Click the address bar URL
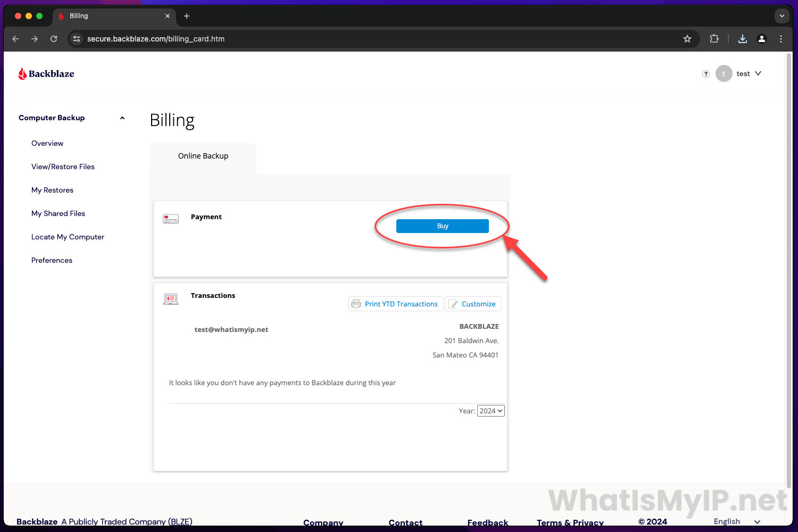Viewport: 798px width, 532px height. point(156,39)
